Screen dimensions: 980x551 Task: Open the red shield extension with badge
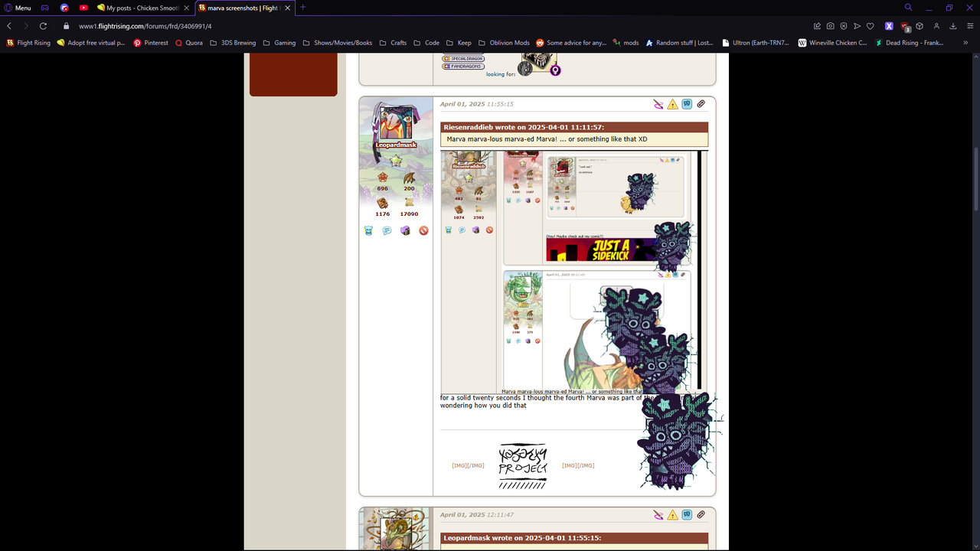click(905, 26)
